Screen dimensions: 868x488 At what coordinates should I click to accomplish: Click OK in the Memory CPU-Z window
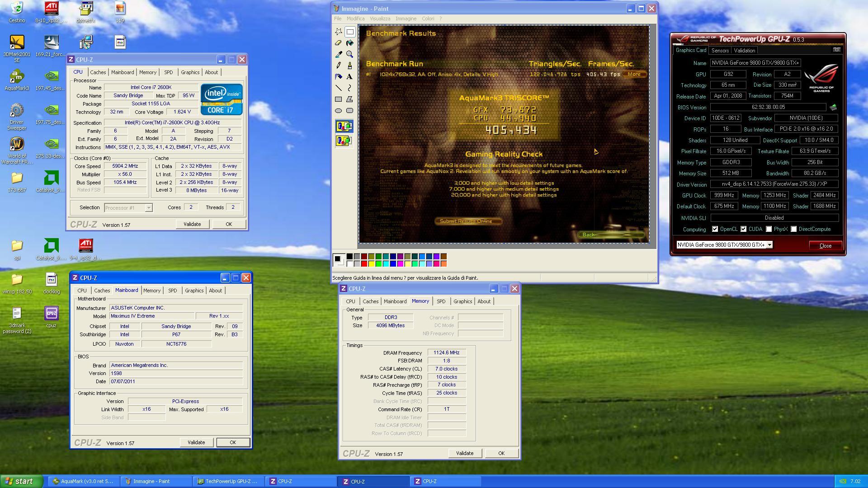(501, 453)
